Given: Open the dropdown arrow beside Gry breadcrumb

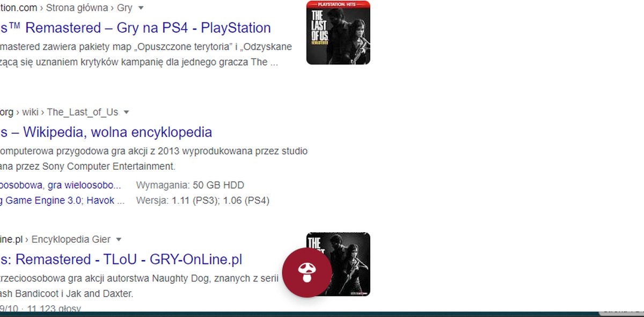Looking at the screenshot, I should 141,8.
